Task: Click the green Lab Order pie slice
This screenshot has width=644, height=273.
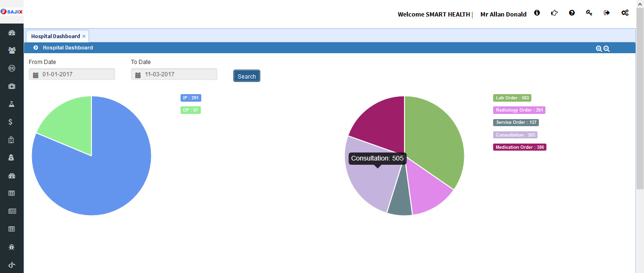Action: tap(434, 141)
